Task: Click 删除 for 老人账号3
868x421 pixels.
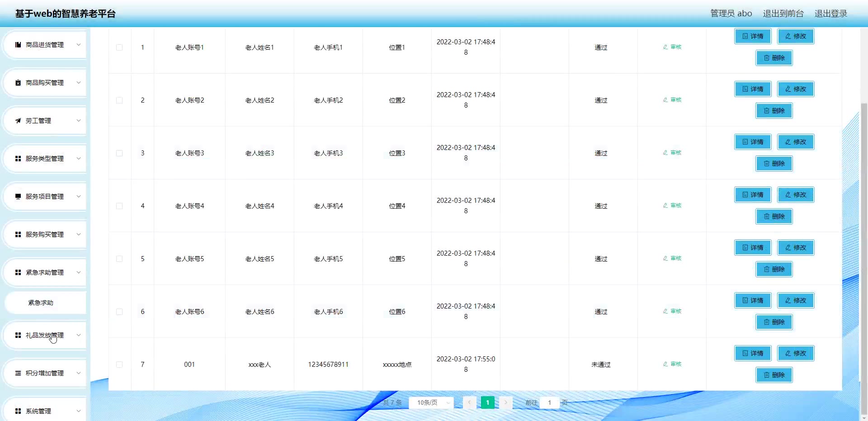Action: pos(774,164)
